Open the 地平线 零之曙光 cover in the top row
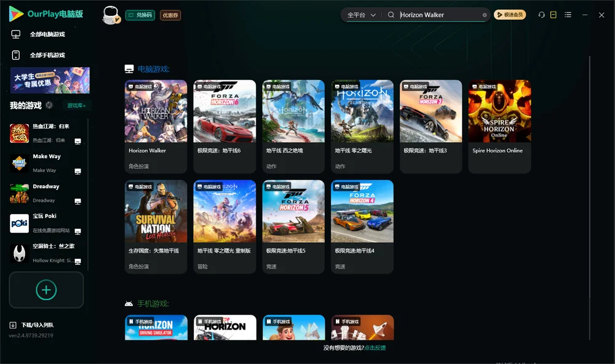This screenshot has height=364, width=615. (x=362, y=111)
